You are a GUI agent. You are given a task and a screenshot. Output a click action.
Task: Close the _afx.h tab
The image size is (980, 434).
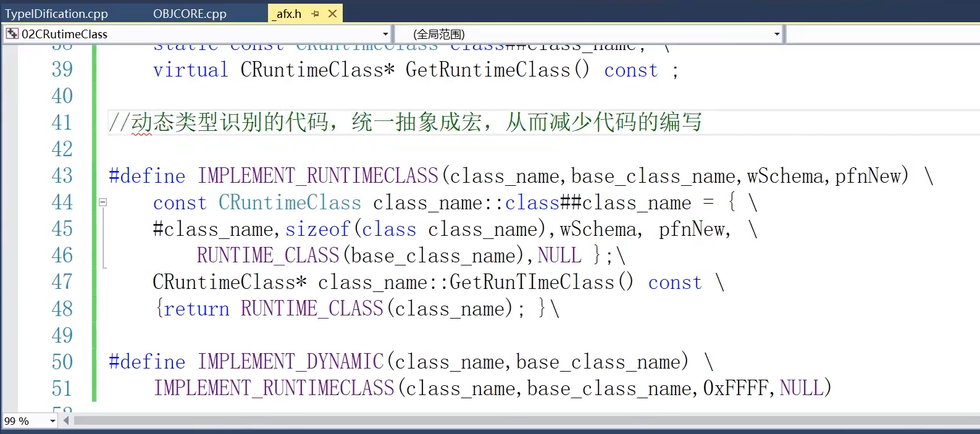[x=333, y=14]
